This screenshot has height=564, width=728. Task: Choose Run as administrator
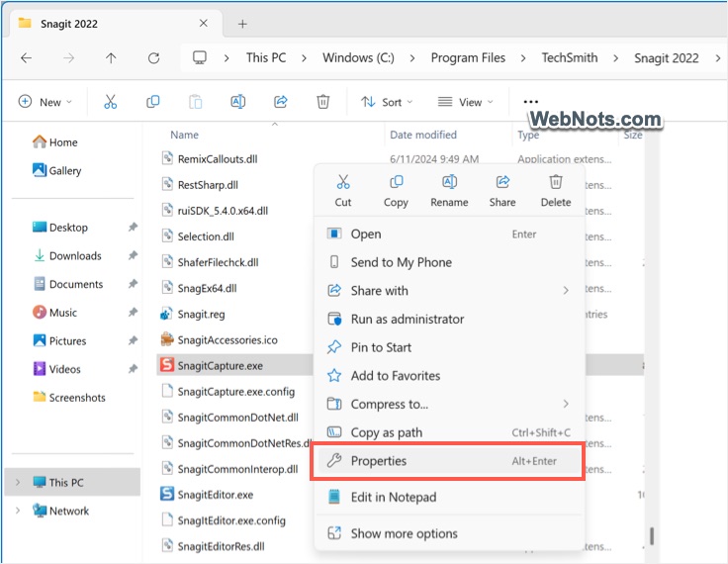pos(448,319)
